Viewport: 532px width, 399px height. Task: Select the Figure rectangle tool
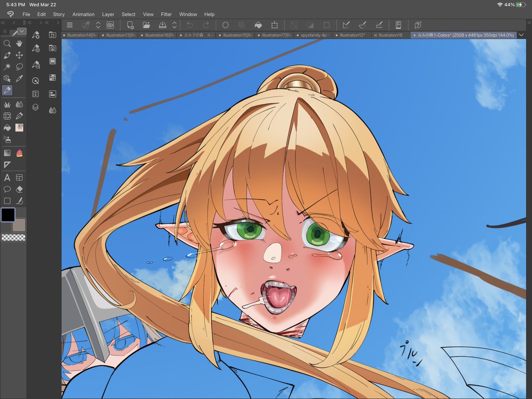click(7, 201)
